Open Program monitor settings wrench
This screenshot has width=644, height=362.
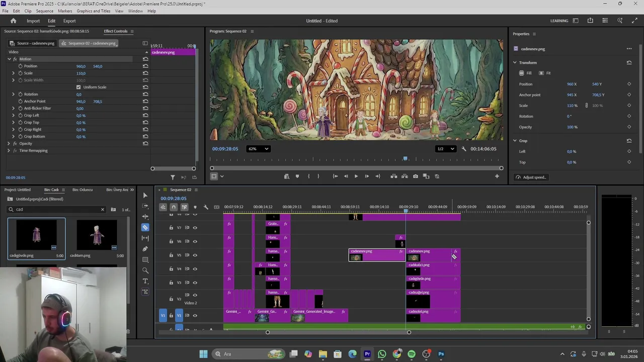coord(464,149)
